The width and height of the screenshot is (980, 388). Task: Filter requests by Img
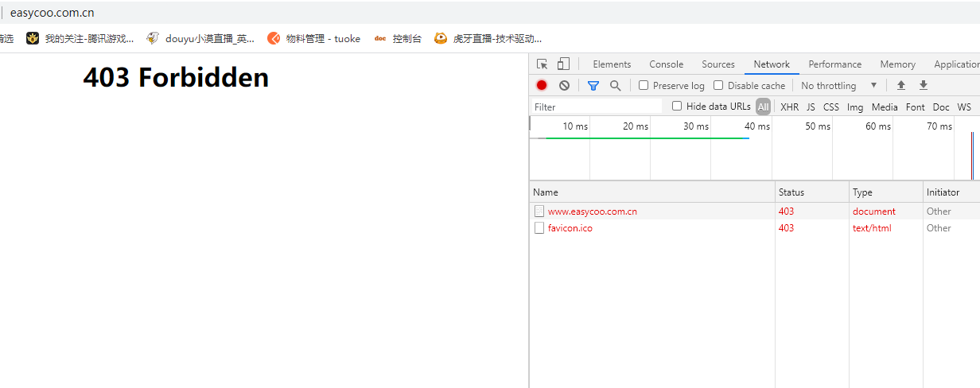pos(855,107)
